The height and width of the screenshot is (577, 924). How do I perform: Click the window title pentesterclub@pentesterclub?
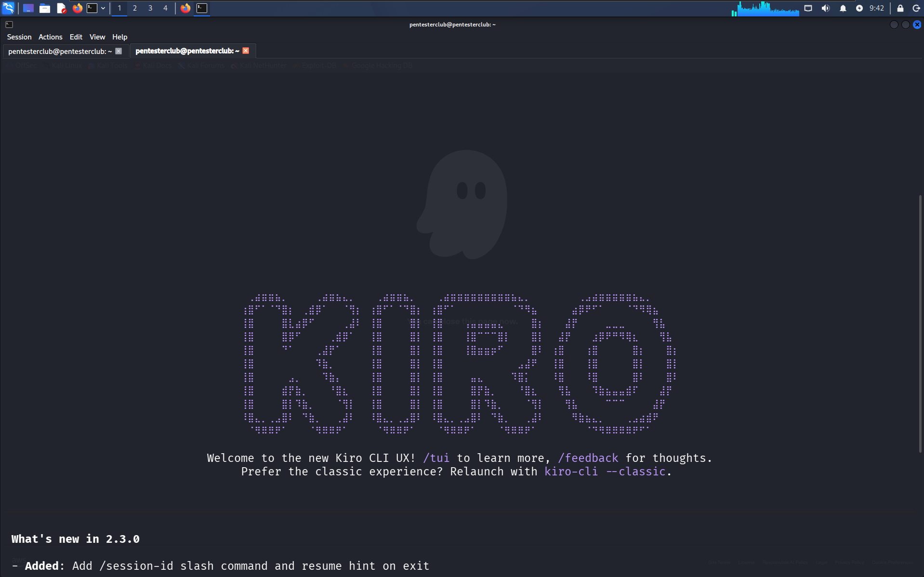[x=453, y=25]
